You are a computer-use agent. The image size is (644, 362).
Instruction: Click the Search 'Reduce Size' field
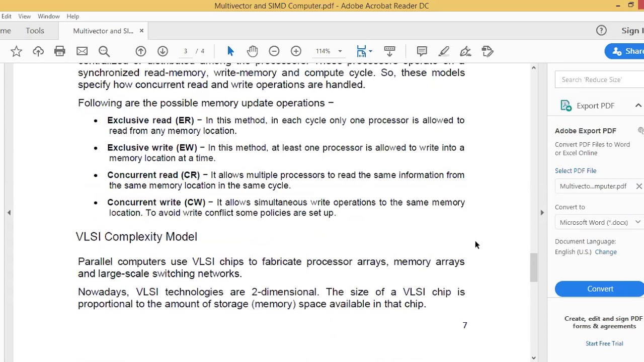[x=599, y=79]
